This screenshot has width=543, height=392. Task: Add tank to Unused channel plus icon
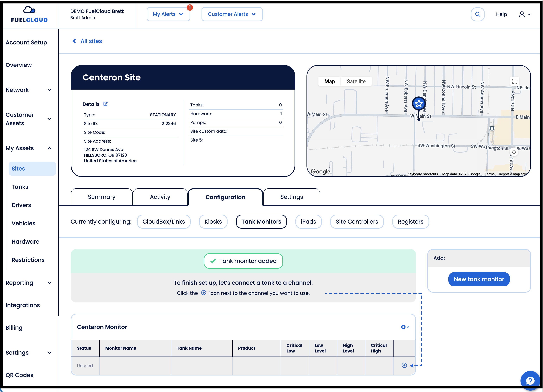pos(404,365)
